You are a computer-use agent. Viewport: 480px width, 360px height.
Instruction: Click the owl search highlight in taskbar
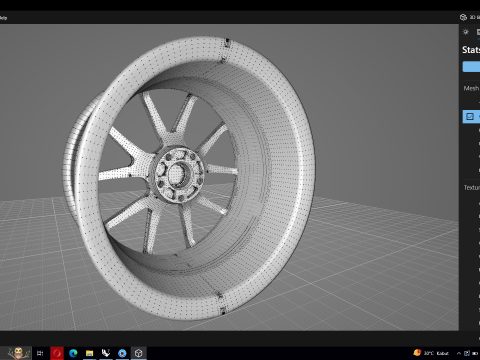(18, 353)
